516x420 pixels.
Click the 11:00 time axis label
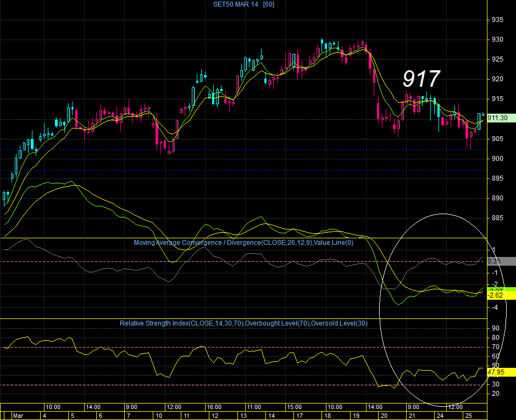click(x=254, y=407)
